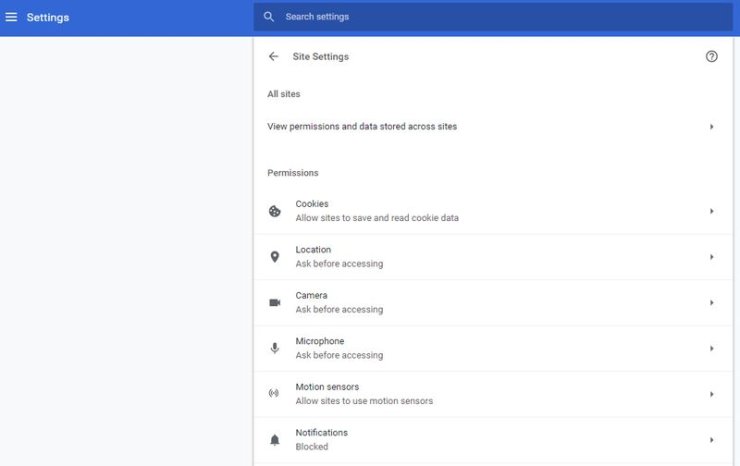Viewport: 740px width, 466px height.
Task: Click 'Allow sites to save and read cookie data'
Action: coord(377,218)
